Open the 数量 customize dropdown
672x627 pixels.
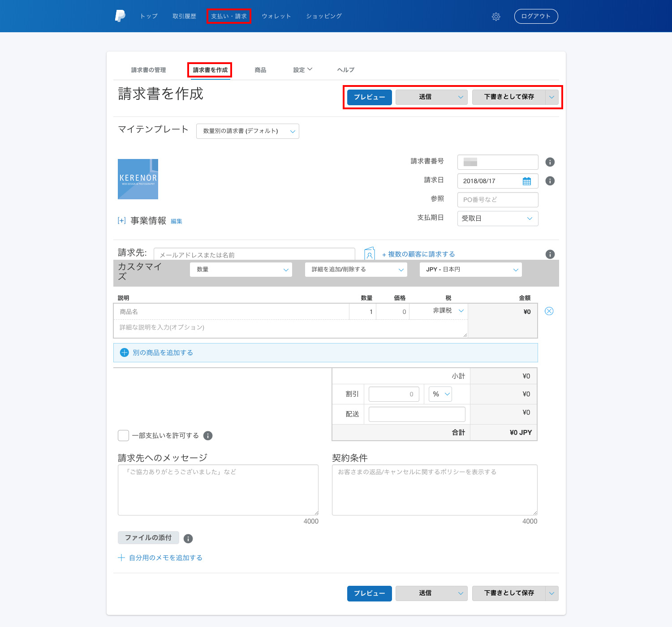[x=241, y=270]
